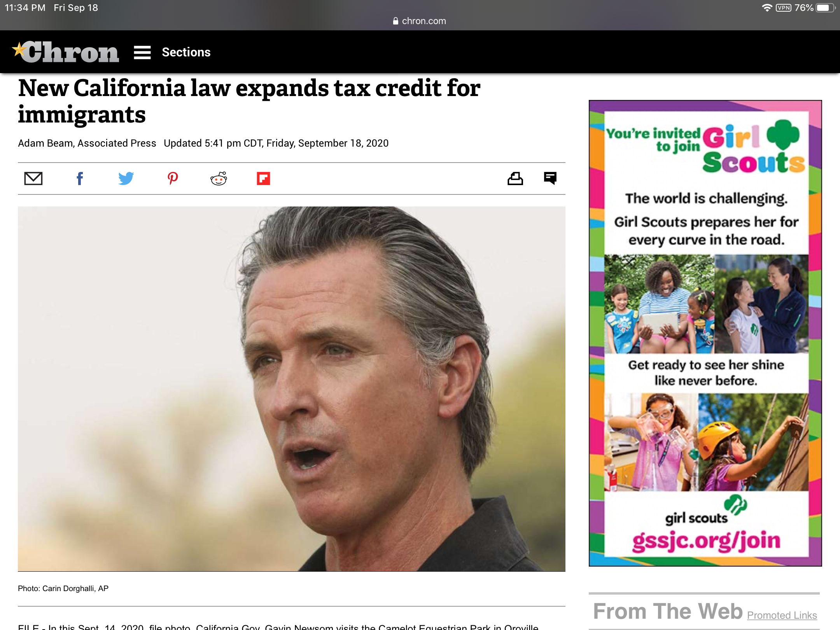Click the From The Web heading
The width and height of the screenshot is (840, 630).
point(668,611)
